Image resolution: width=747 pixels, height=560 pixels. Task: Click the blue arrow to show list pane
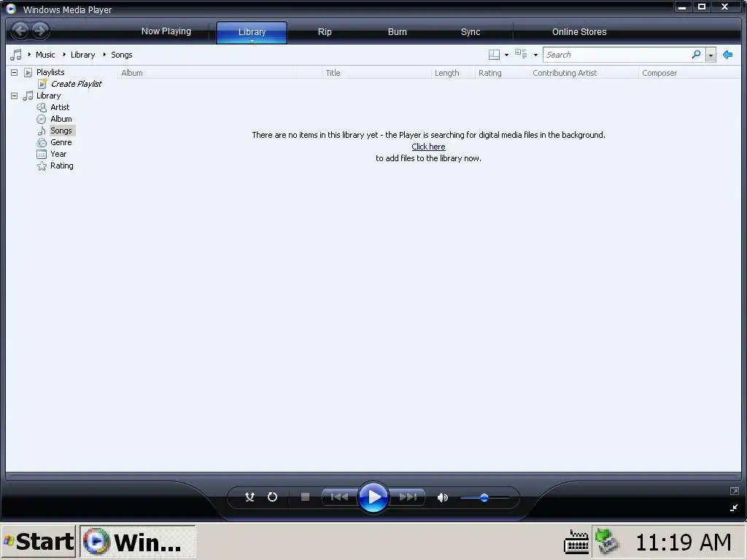pos(727,55)
